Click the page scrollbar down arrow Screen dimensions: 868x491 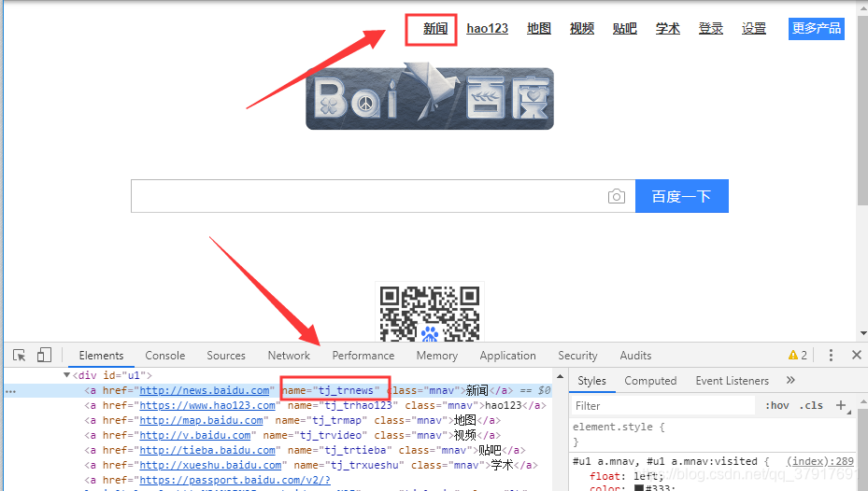[863, 333]
